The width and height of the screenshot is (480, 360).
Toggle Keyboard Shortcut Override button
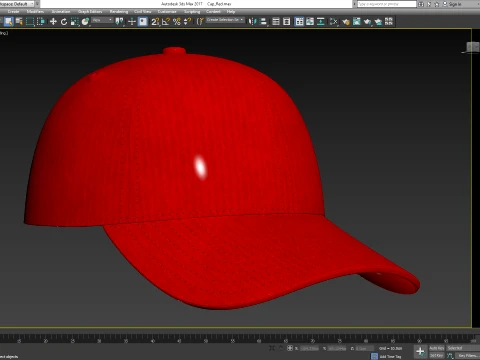tap(143, 22)
